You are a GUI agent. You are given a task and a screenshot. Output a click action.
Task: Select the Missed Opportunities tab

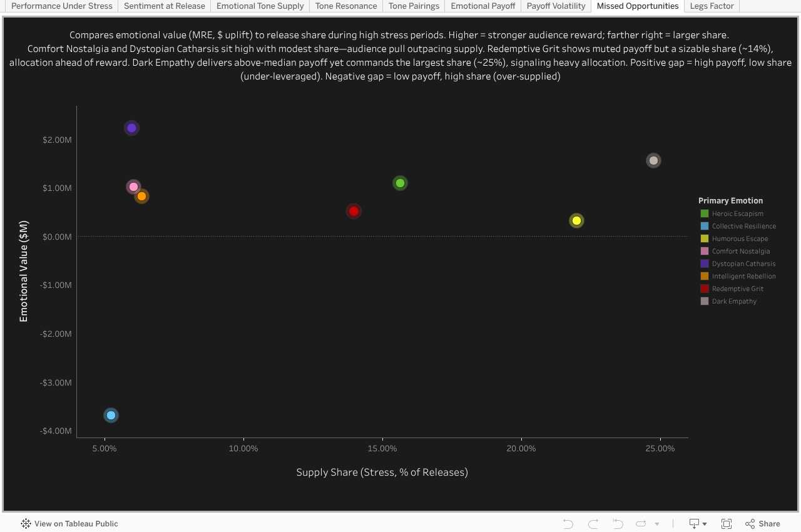click(638, 6)
